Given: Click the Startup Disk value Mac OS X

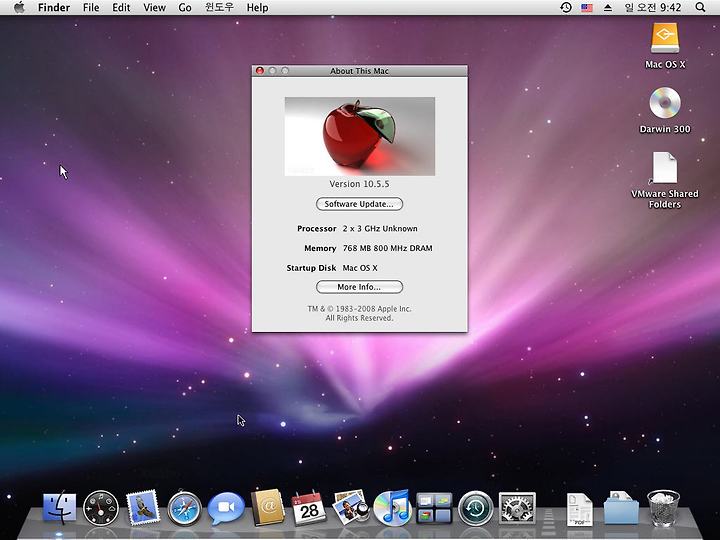Looking at the screenshot, I should pos(360,268).
